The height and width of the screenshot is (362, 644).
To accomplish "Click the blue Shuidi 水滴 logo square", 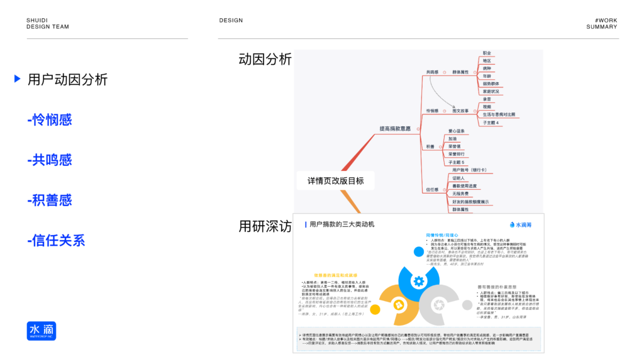I will click(42, 331).
